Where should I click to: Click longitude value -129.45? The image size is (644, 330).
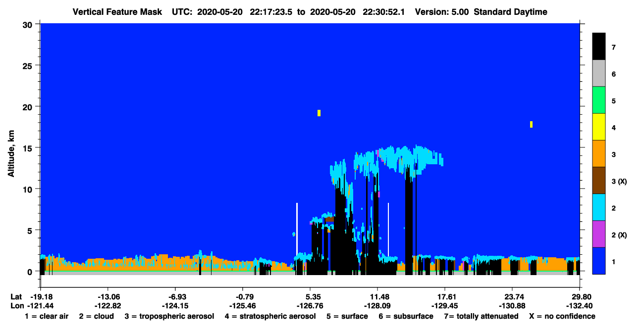pyautogui.click(x=445, y=305)
